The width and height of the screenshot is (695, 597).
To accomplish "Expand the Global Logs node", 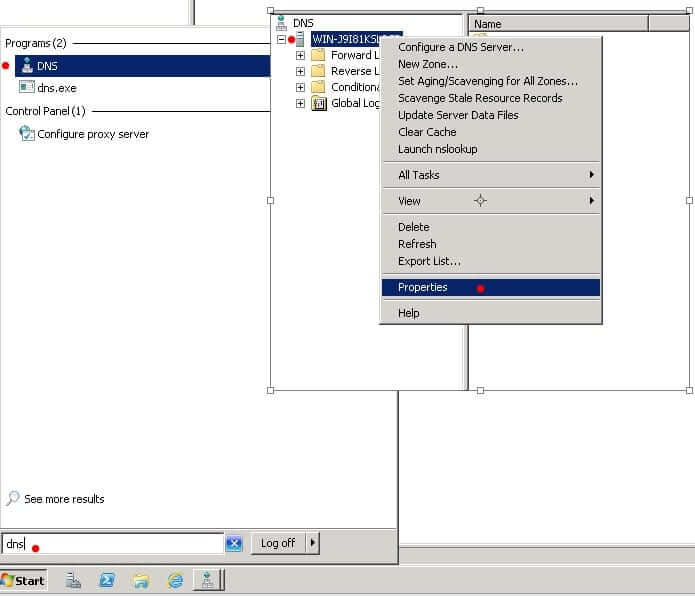I will 300,103.
